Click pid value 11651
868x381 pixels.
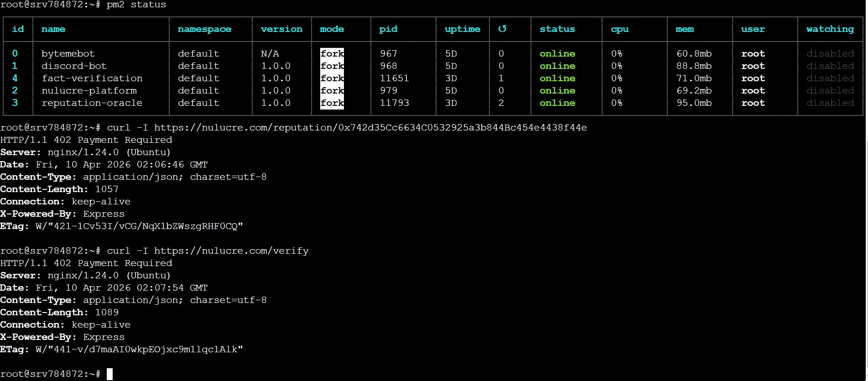click(395, 78)
